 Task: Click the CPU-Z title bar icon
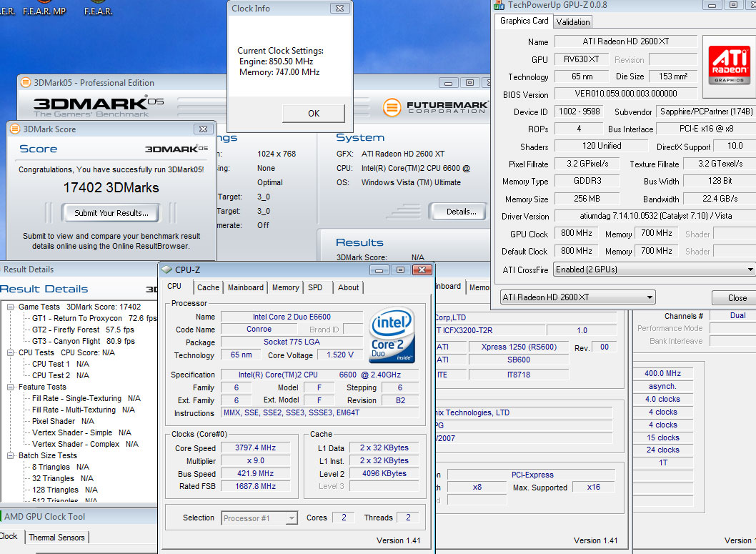coord(166,269)
